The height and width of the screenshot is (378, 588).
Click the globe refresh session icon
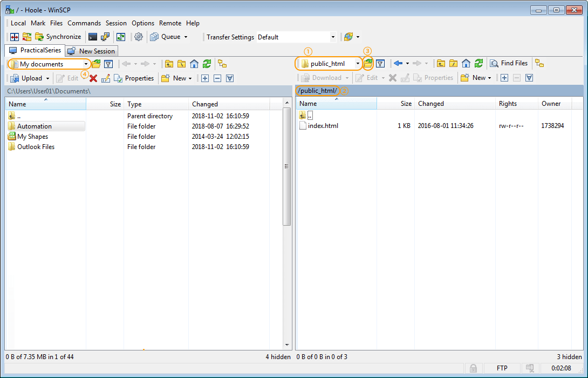[x=348, y=37]
